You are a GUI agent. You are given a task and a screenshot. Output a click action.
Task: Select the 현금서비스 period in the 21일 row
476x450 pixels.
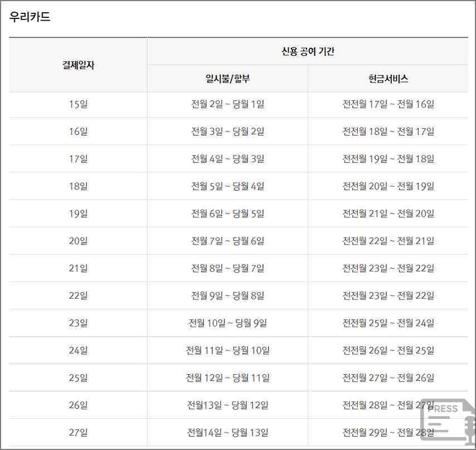388,268
